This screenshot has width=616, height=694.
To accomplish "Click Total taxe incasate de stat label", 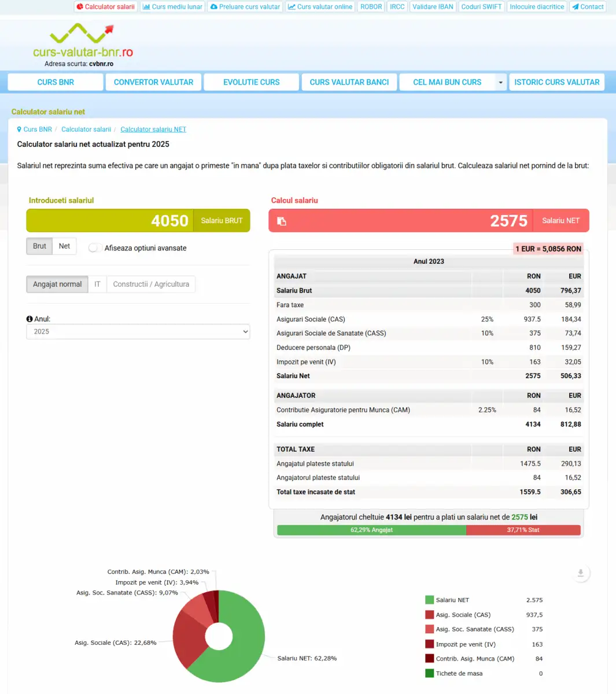I will (x=316, y=492).
